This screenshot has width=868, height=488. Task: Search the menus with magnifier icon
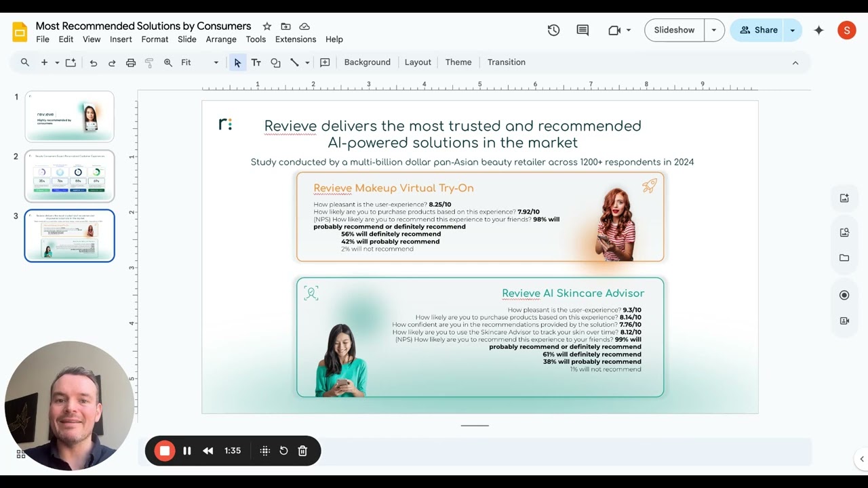25,62
